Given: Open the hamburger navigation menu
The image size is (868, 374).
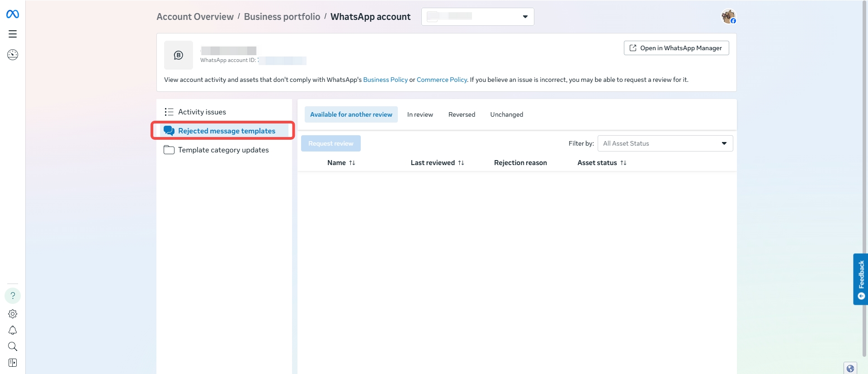Looking at the screenshot, I should pos(13,34).
